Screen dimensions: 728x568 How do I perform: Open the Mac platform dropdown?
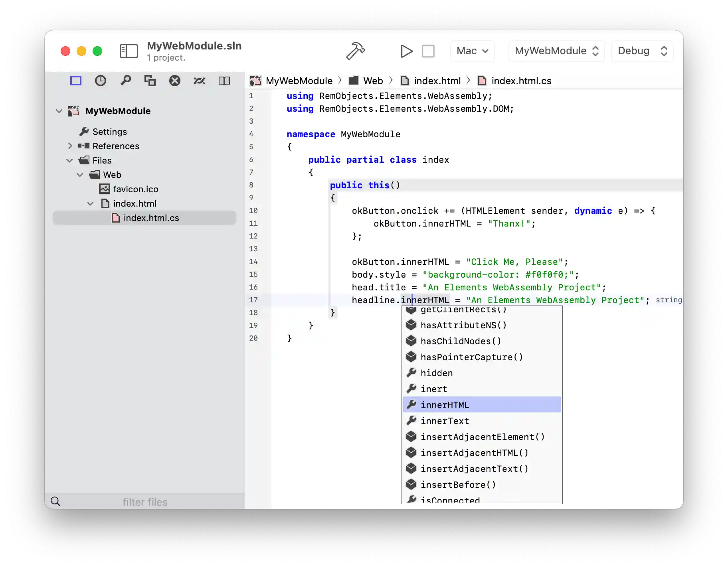click(472, 51)
